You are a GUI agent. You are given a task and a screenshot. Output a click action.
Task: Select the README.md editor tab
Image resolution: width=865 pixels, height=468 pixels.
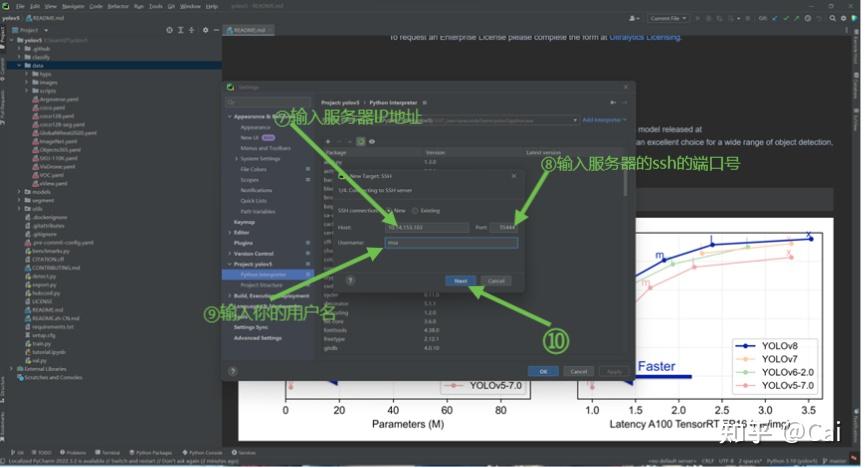click(x=249, y=30)
